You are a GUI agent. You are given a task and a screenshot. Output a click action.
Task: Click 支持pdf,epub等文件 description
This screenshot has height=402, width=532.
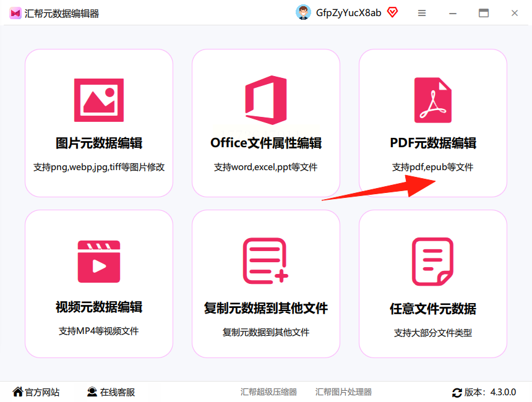(432, 167)
